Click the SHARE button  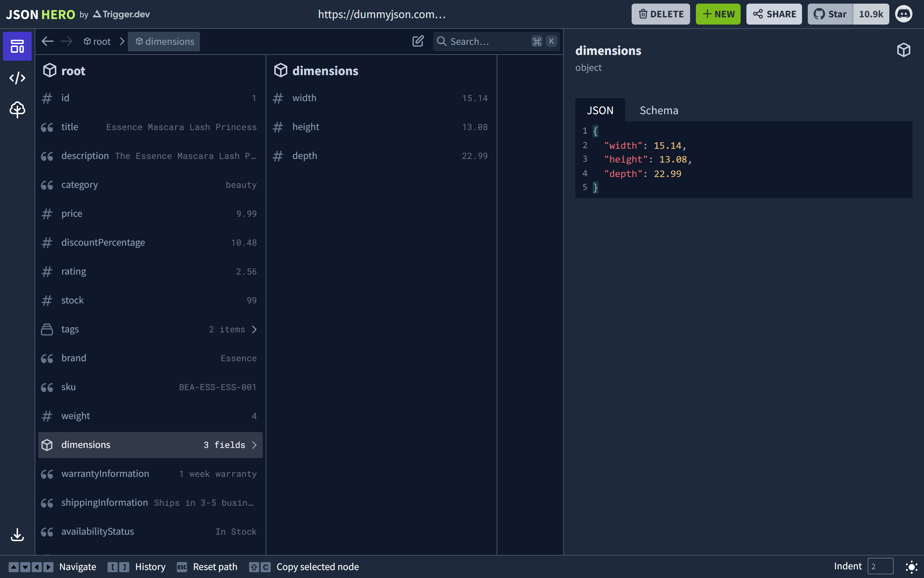(x=774, y=14)
